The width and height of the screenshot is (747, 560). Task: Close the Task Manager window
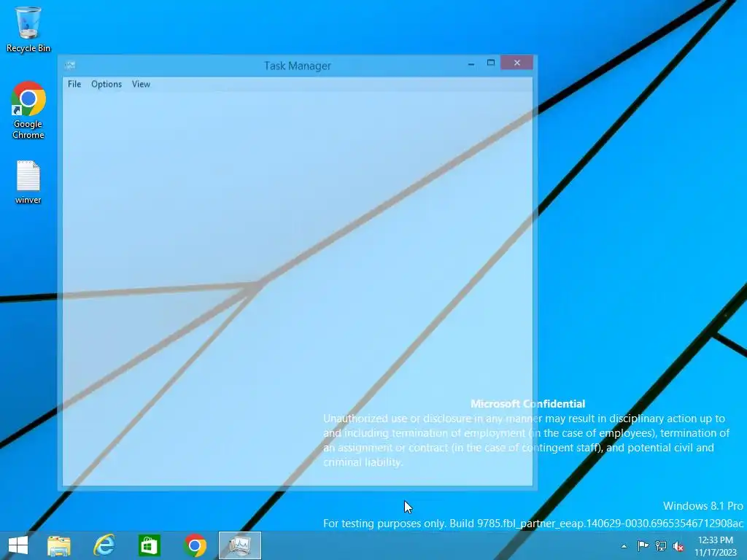click(x=517, y=63)
